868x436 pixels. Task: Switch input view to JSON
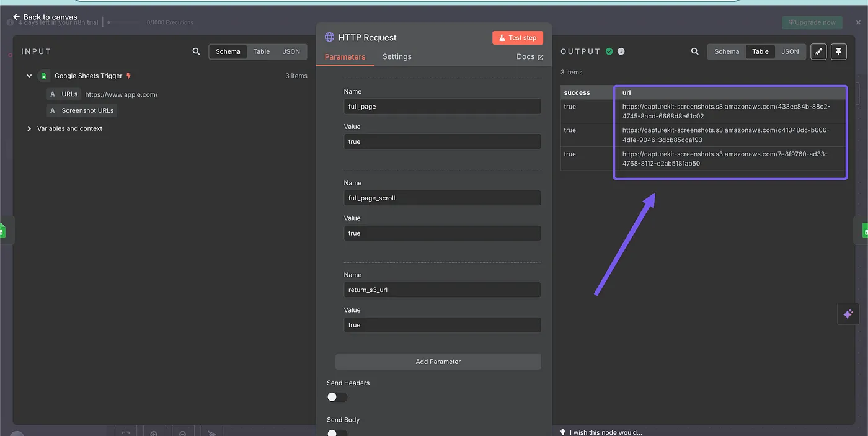[291, 51]
